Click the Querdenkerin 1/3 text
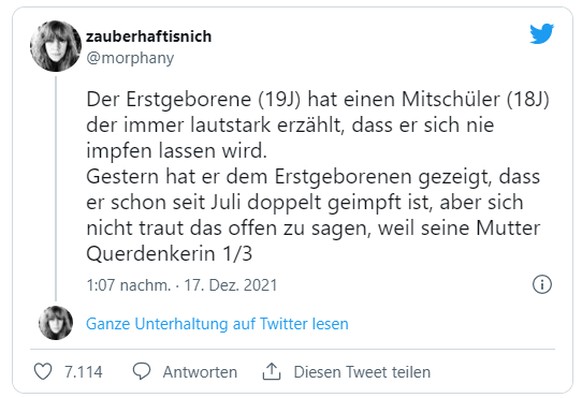The image size is (582, 398). [169, 254]
